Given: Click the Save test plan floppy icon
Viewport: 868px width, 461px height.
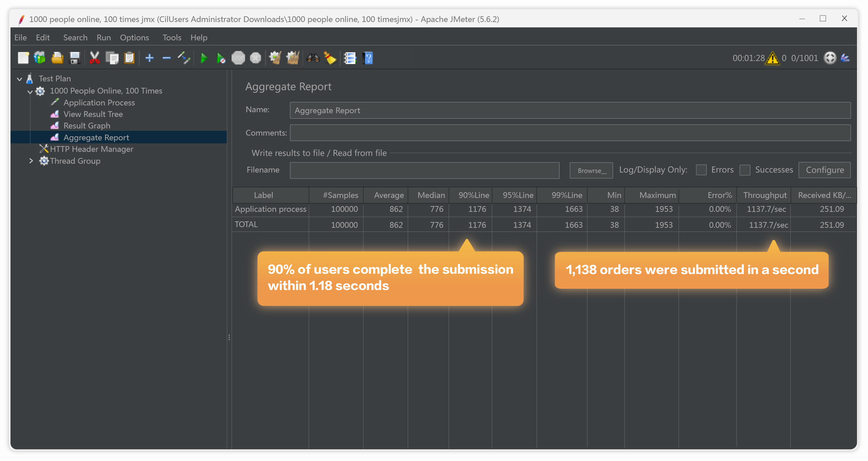Looking at the screenshot, I should [x=75, y=58].
